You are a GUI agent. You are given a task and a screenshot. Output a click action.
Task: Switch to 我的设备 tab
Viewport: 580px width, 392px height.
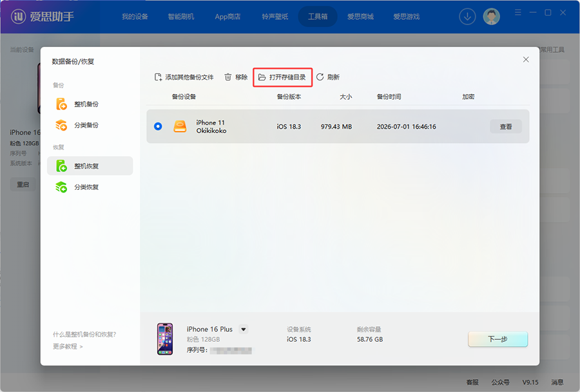[x=135, y=17]
